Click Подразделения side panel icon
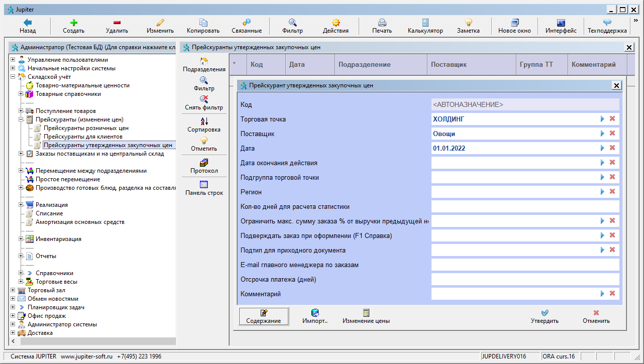Screen dimensions: 644x364 (204, 61)
